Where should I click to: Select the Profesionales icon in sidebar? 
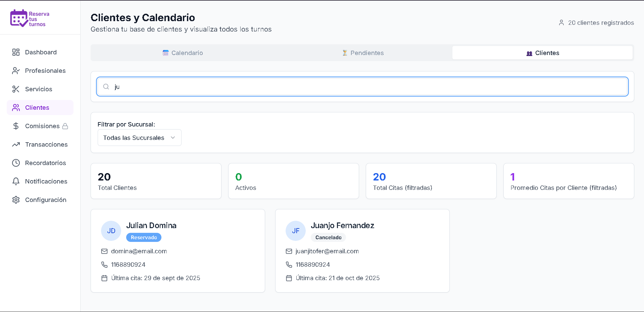[16, 70]
